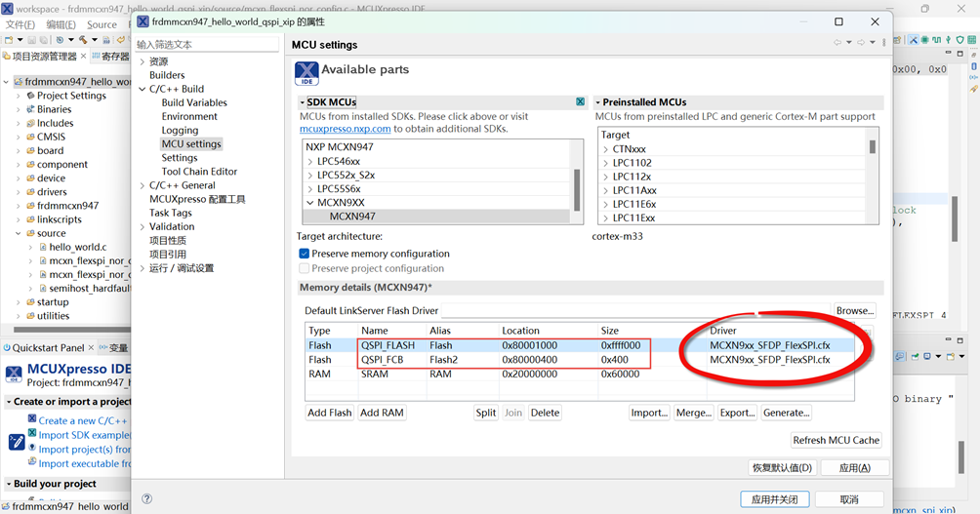Click the blue debug target icon in toolbar
The image size is (980, 514).
pyautogui.click(x=60, y=40)
